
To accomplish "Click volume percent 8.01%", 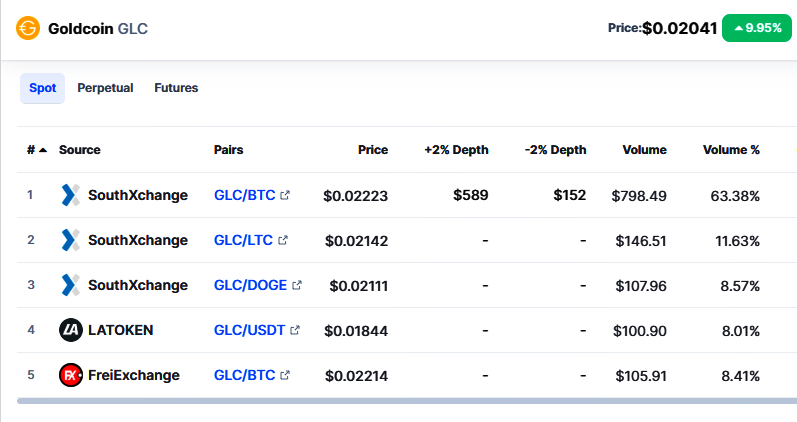I will pyautogui.click(x=741, y=330).
